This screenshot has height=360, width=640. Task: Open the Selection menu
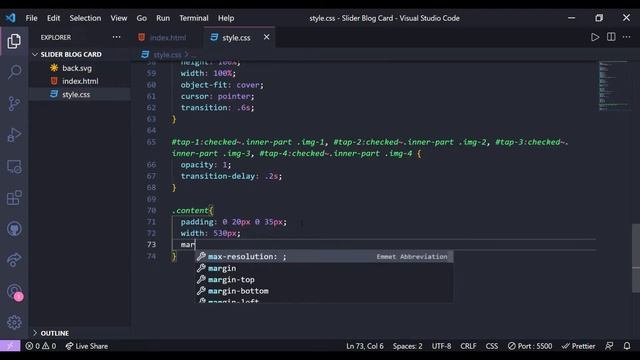click(85, 18)
